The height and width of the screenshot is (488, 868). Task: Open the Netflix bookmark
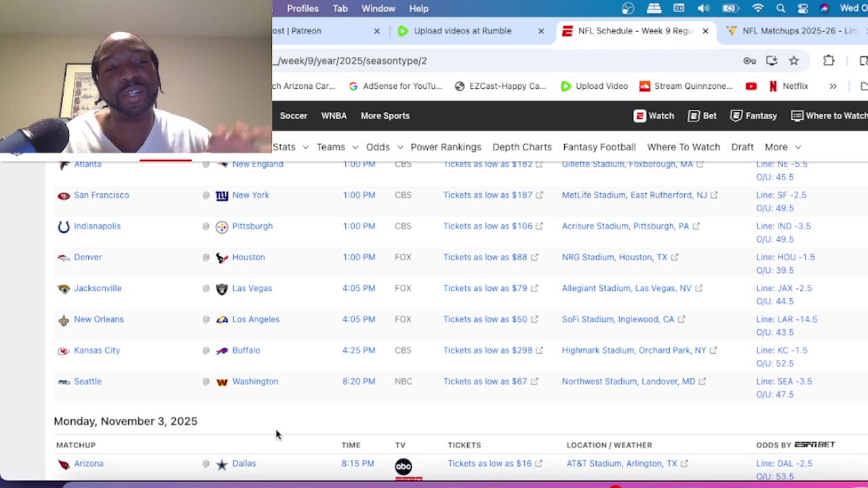(789, 86)
